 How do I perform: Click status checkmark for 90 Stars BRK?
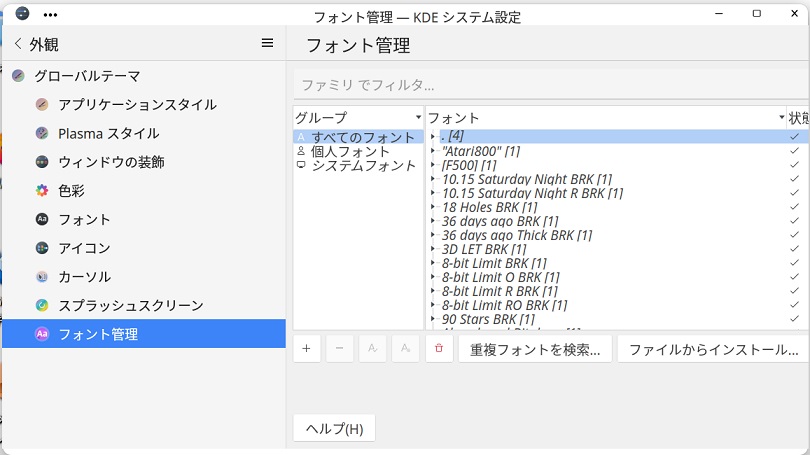(x=795, y=319)
